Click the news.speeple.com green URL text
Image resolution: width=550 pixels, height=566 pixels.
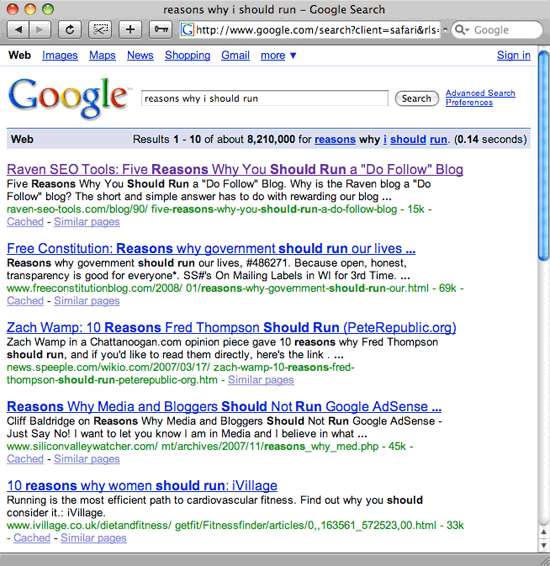pyautogui.click(x=180, y=374)
